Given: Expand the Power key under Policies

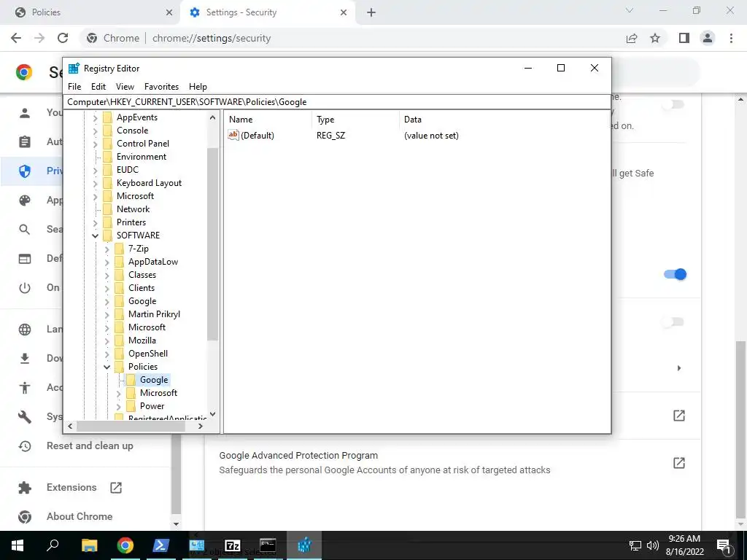Looking at the screenshot, I should (119, 406).
